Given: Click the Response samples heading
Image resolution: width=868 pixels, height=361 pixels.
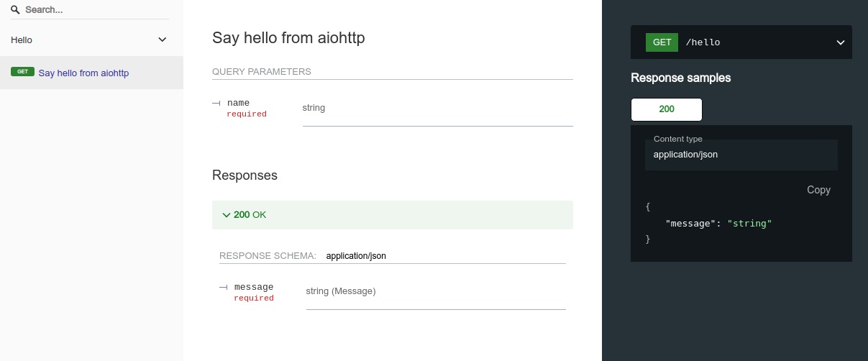Looking at the screenshot, I should 680,78.
